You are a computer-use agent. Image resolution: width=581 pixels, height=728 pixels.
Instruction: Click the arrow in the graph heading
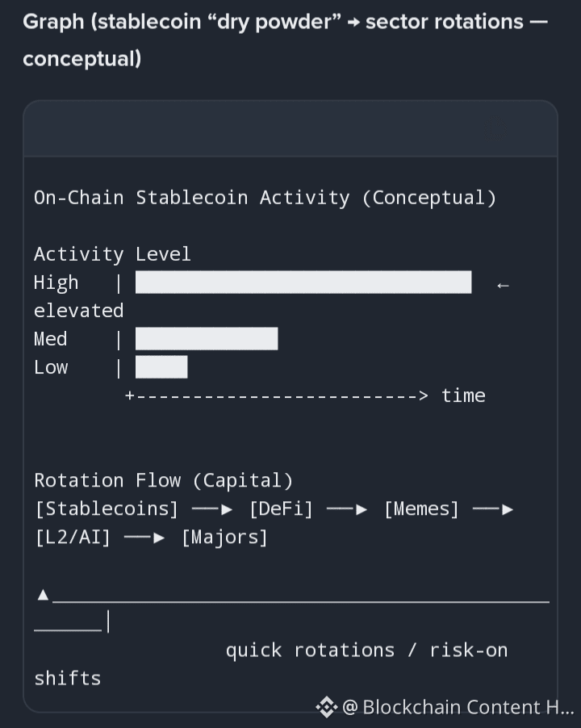(x=353, y=23)
